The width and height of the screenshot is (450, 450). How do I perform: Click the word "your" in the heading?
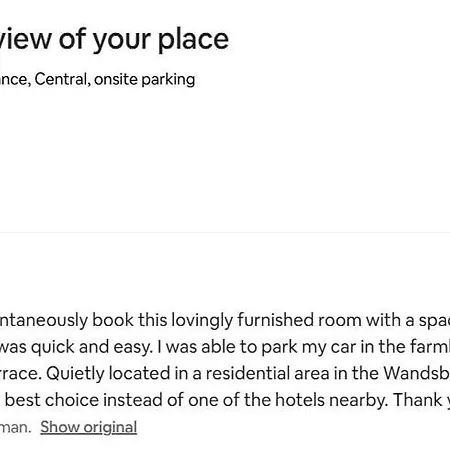point(121,41)
